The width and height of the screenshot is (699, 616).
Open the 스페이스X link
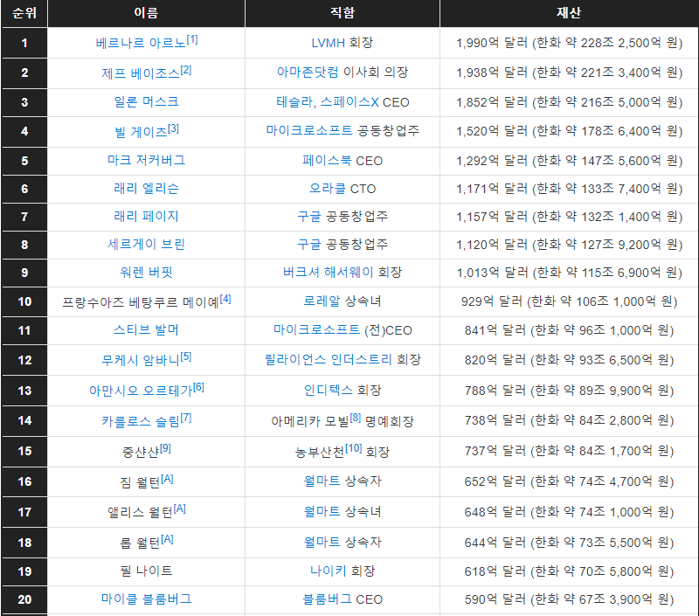click(349, 102)
